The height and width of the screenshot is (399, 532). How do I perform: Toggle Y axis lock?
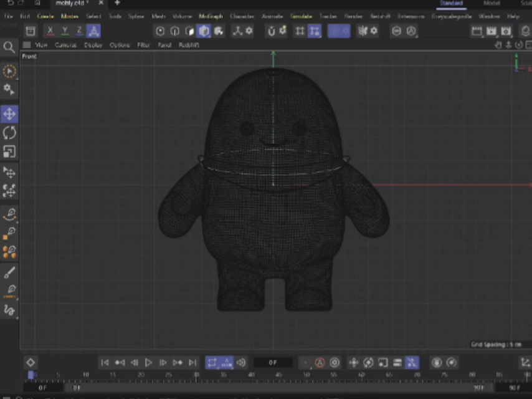(65, 31)
